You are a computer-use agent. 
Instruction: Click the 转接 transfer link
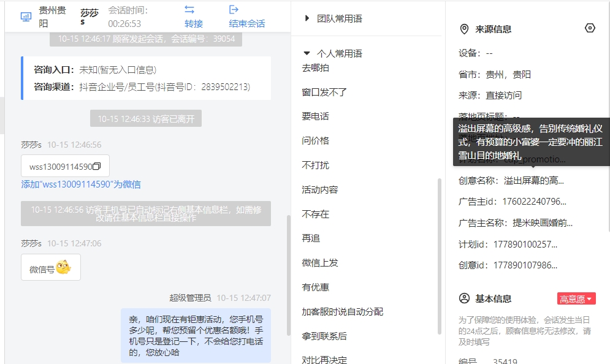[194, 24]
